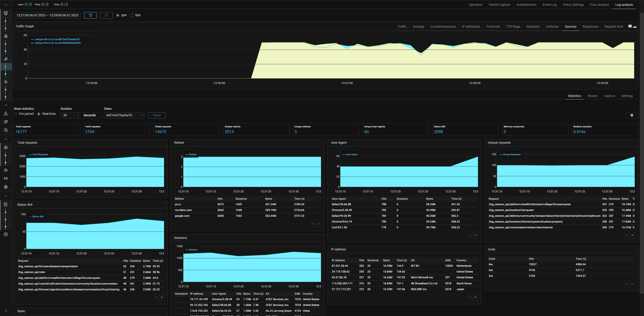Open the sidebar gear settings icon
Screen dimensions: 644x316
pyautogui.click(x=6, y=147)
